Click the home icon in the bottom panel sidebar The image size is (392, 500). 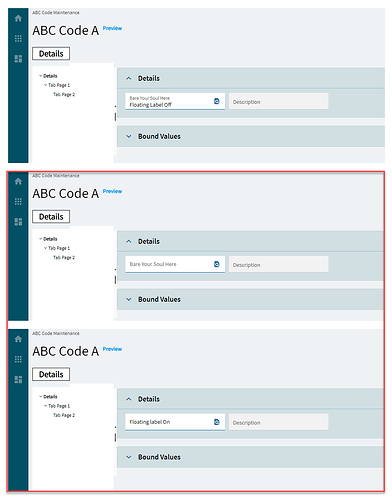(x=18, y=339)
